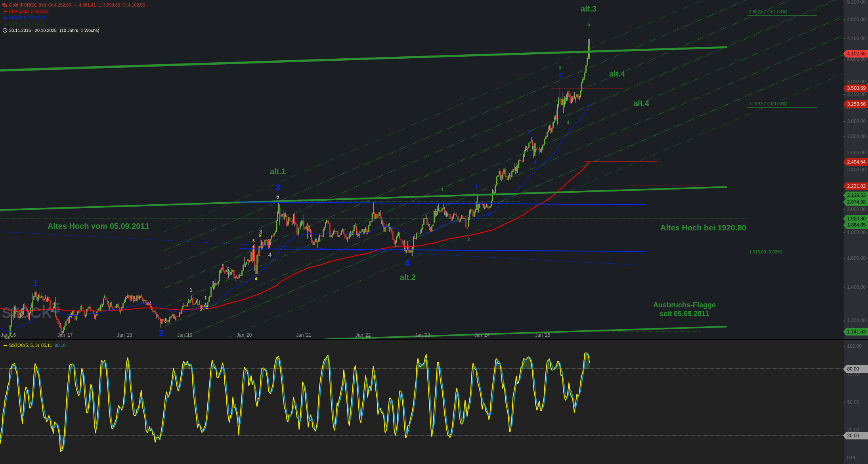Click the clock icon next to date range
The image size is (868, 464).
(5, 31)
